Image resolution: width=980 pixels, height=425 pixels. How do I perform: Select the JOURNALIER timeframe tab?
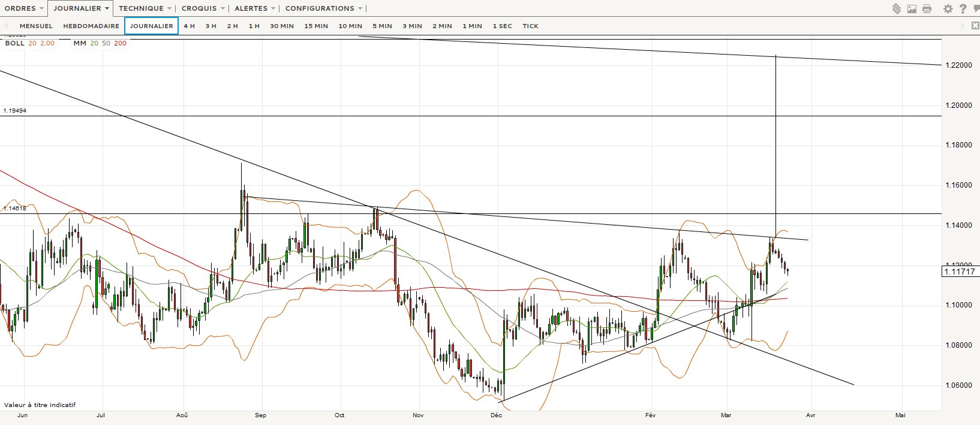[152, 26]
